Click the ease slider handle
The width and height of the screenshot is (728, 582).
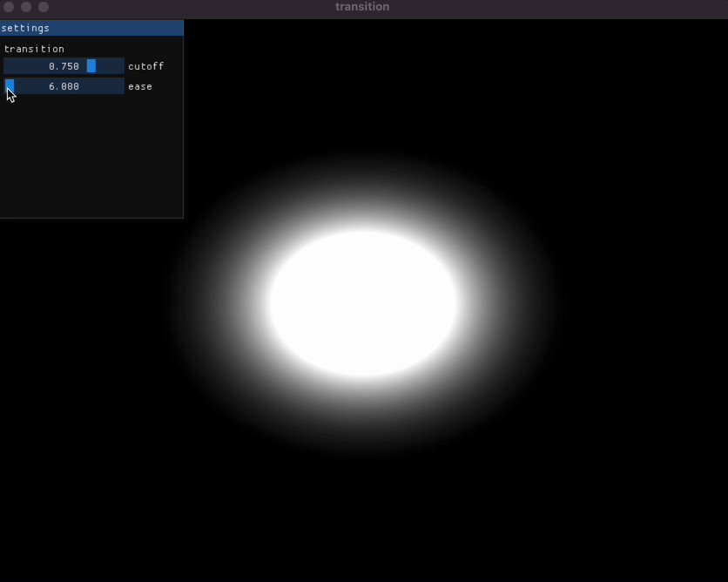[10, 86]
